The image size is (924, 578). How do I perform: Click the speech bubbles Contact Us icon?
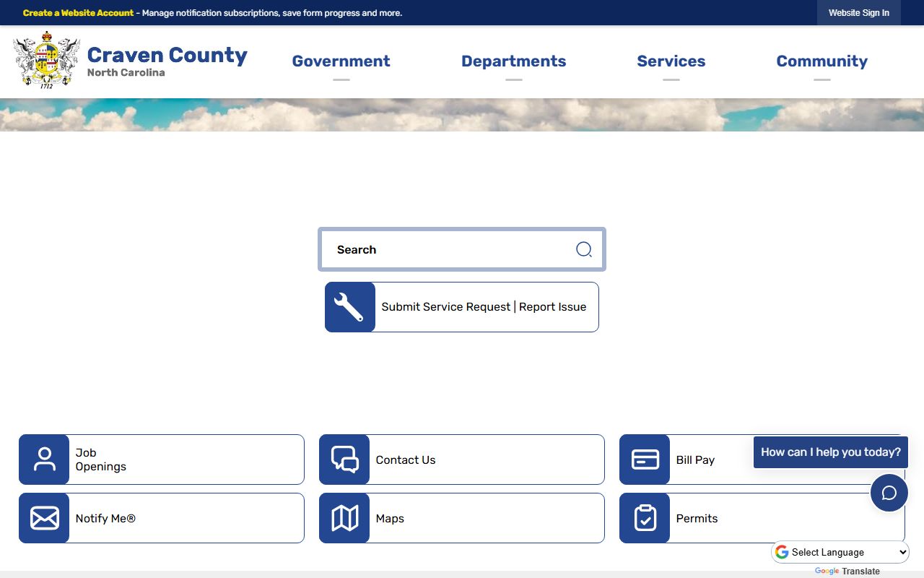tap(344, 460)
